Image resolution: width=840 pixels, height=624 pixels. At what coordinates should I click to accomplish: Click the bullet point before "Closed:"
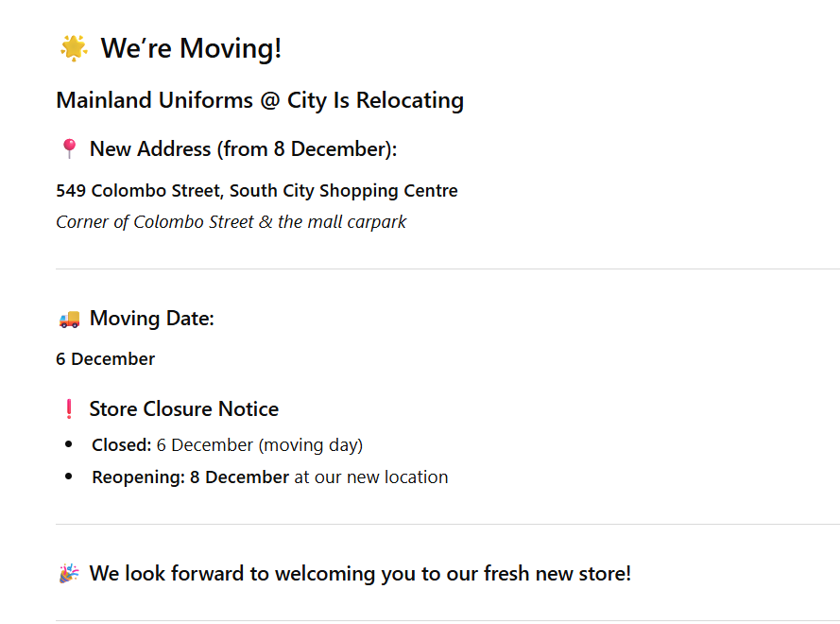pyautogui.click(x=68, y=444)
